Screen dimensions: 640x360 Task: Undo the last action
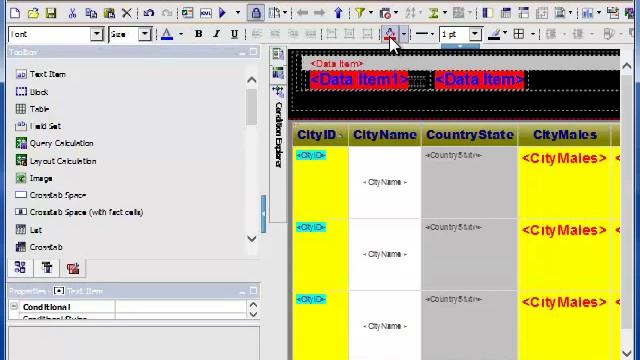pos(149,13)
